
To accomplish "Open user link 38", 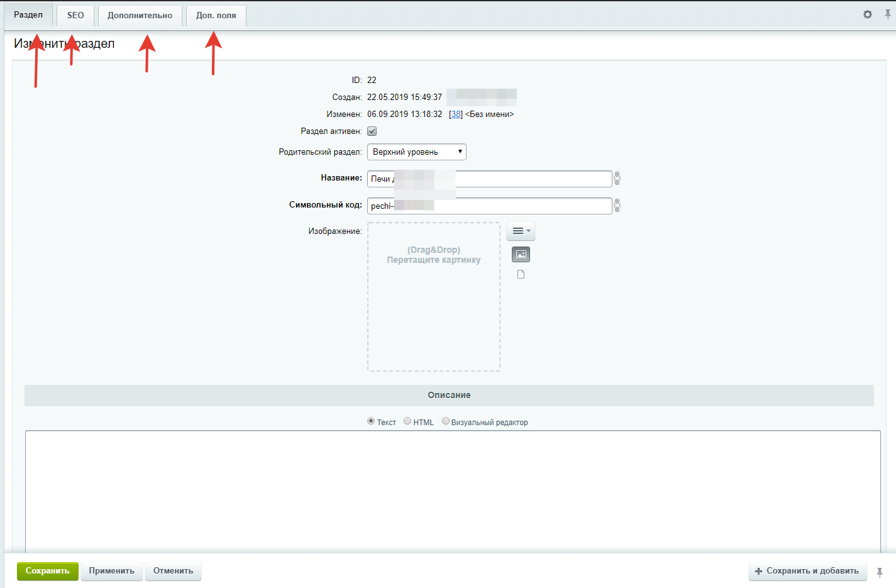I will (456, 114).
